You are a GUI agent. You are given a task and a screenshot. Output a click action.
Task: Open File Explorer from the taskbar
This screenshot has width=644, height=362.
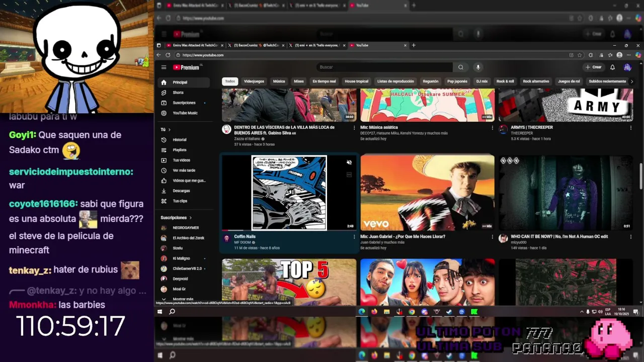point(386,312)
